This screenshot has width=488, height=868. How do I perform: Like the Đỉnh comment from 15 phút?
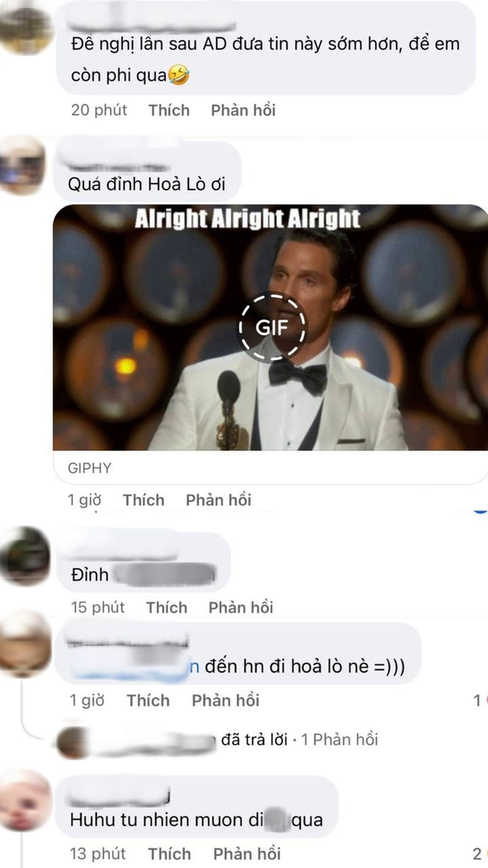166,607
